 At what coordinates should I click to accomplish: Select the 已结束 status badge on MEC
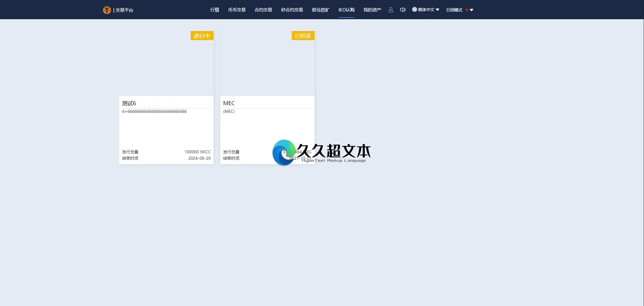302,35
